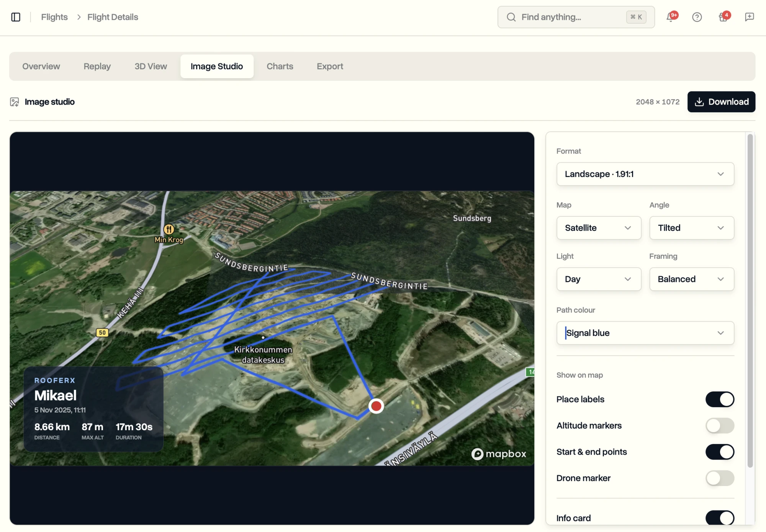
Task: Open the gift rewards icon
Action: coord(723,17)
